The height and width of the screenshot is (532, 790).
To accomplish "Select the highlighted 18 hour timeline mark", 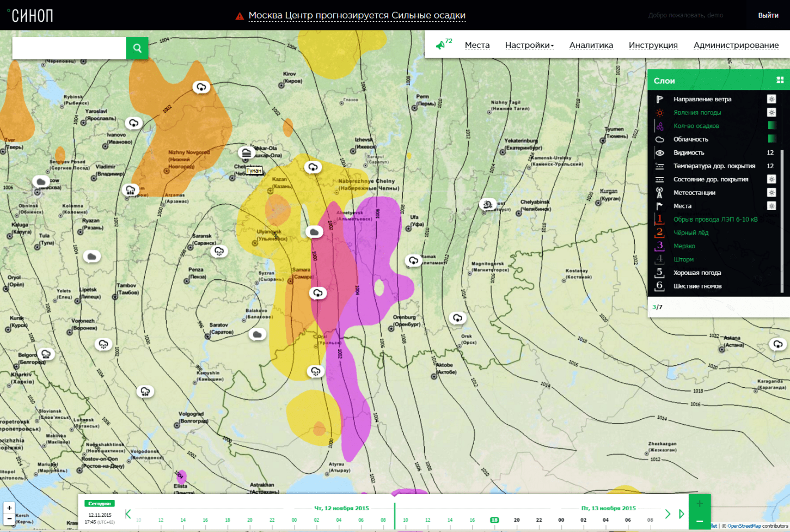I will (494, 520).
